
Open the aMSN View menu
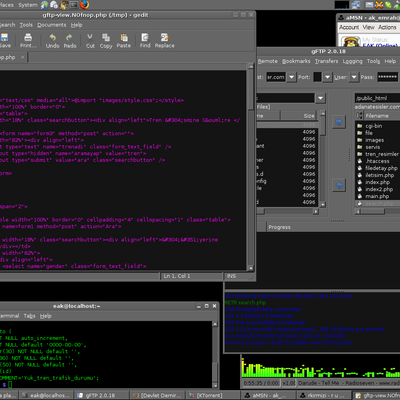pos(368,27)
